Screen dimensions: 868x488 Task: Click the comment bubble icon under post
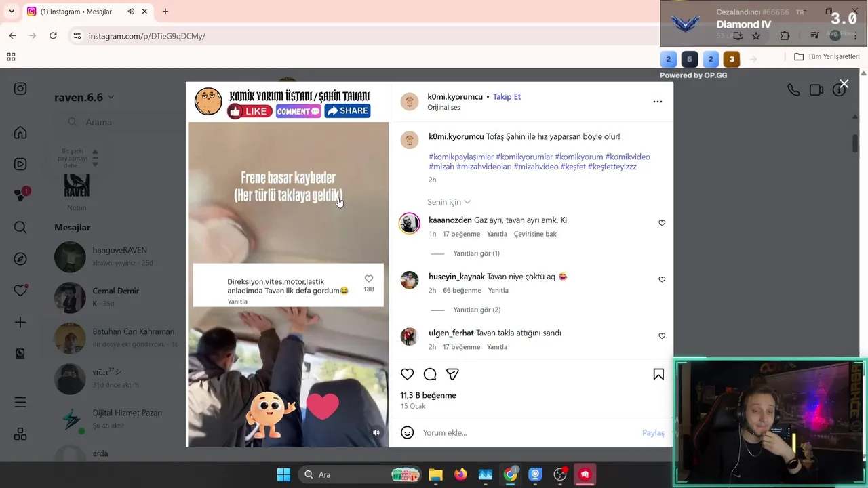430,374
